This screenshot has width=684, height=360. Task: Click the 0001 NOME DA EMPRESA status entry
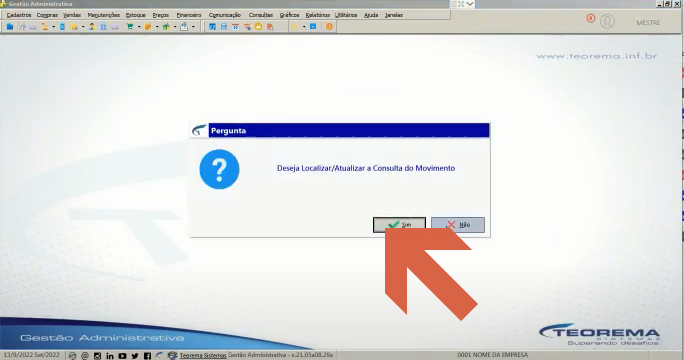492,355
